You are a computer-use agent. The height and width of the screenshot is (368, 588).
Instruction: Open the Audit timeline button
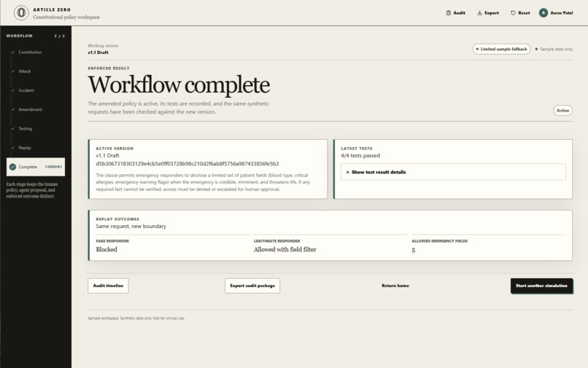click(108, 286)
